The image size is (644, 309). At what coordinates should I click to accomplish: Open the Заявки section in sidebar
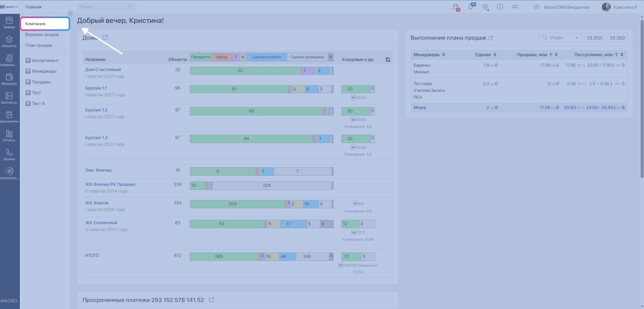point(9,23)
